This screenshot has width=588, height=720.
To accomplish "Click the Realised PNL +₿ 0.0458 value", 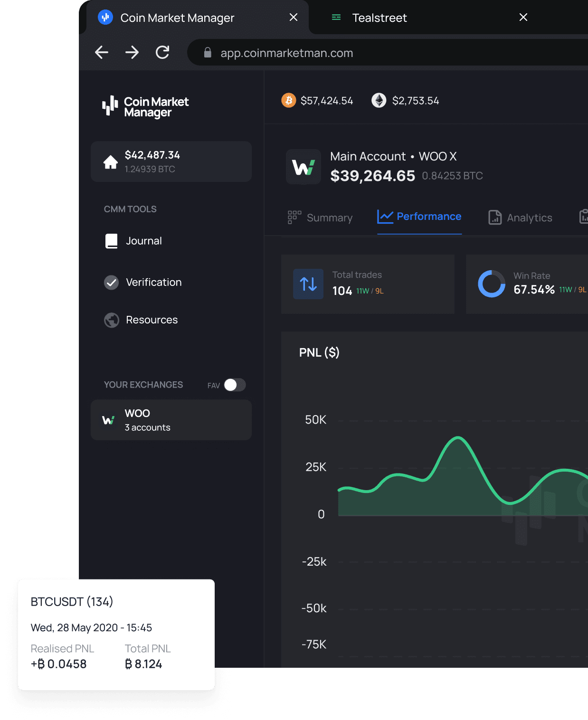I will 58,664.
